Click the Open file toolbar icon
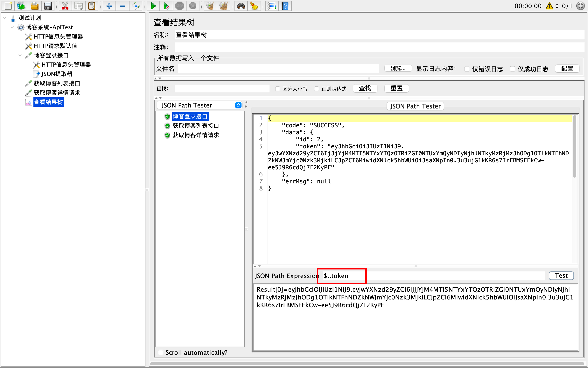This screenshot has height=368, width=588. [34, 6]
